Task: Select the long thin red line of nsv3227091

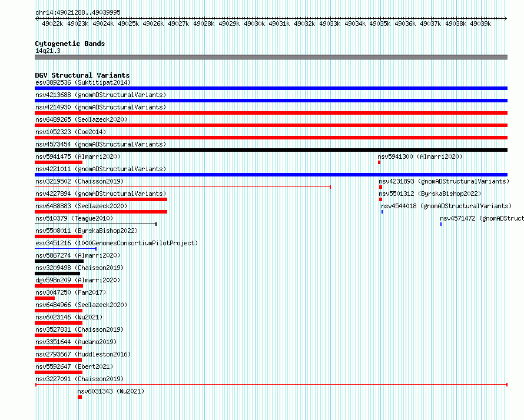Action: pos(271,385)
